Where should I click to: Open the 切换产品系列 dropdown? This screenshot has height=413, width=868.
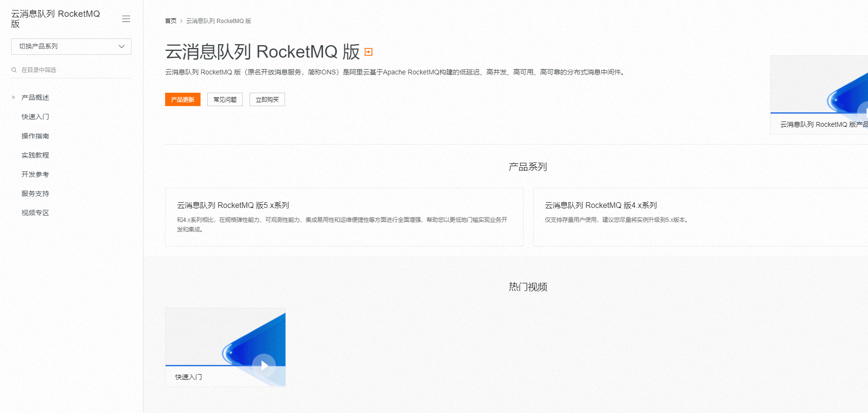pos(71,47)
